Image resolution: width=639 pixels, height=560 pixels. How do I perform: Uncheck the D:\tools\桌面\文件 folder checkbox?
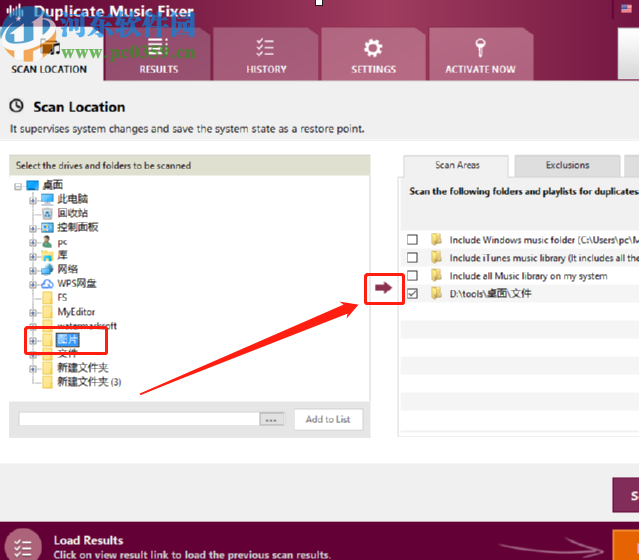point(412,293)
